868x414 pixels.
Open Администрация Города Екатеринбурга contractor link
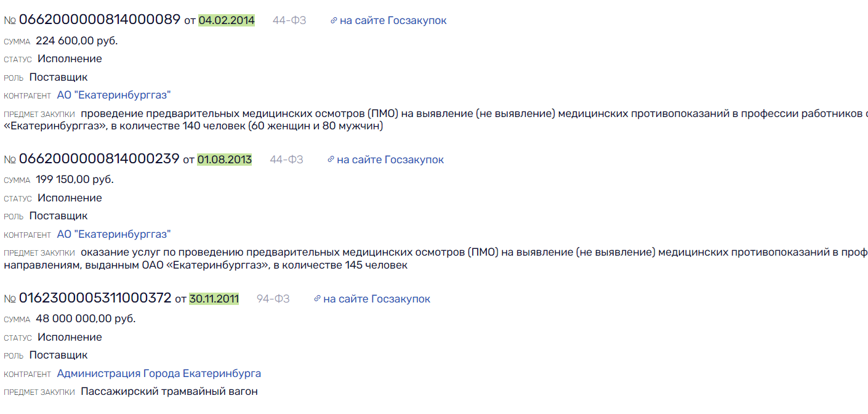click(x=159, y=373)
